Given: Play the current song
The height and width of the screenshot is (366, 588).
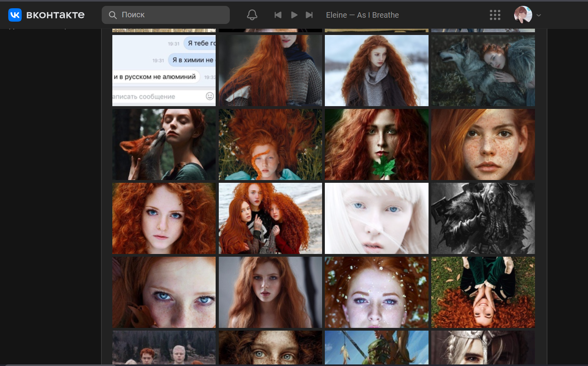Looking at the screenshot, I should click(x=294, y=15).
